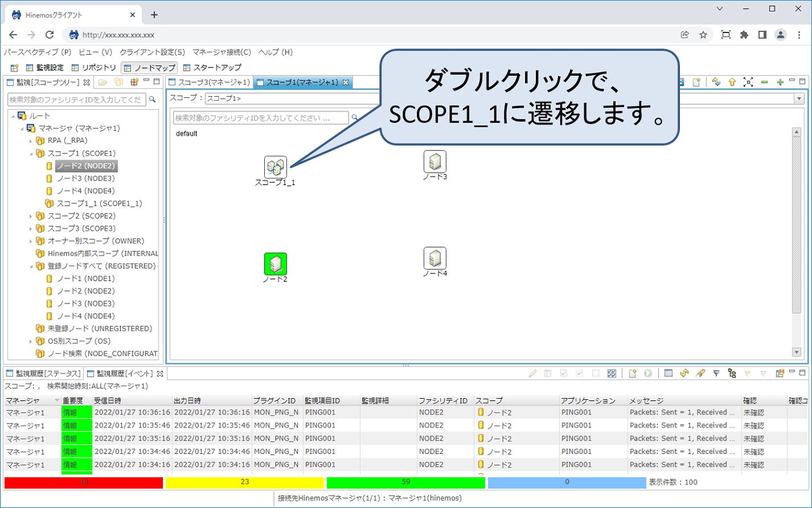Click the scope tree search magnifier icon
Image resolution: width=812 pixels, height=508 pixels.
click(x=152, y=100)
